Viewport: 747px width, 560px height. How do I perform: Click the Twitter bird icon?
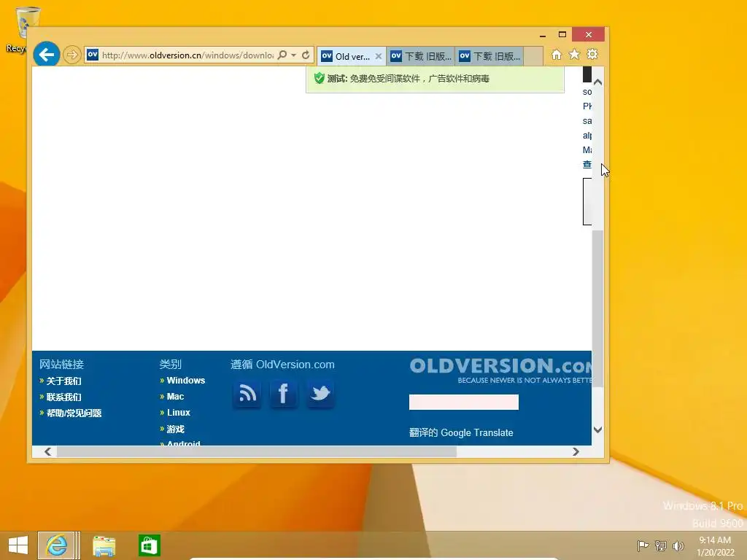coord(320,394)
